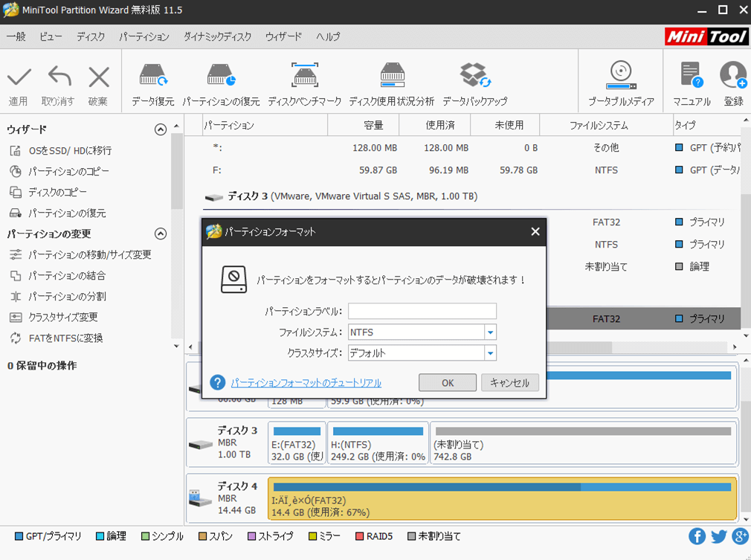
Task: Discard operations with 破棄 icon
Action: point(97,80)
